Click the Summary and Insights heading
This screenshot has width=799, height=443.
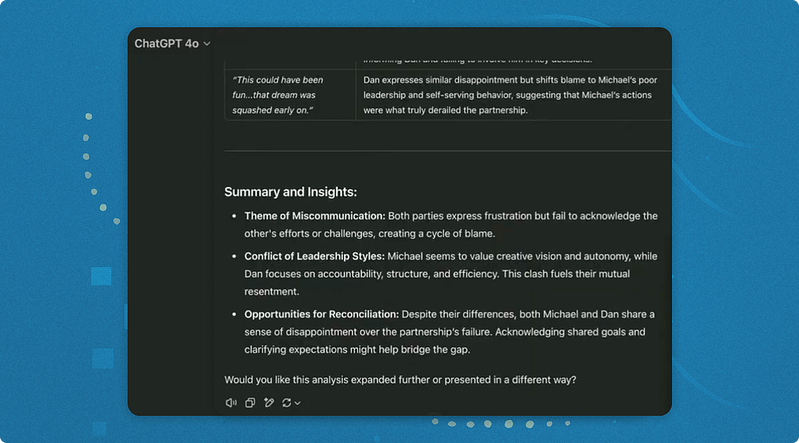[290, 192]
